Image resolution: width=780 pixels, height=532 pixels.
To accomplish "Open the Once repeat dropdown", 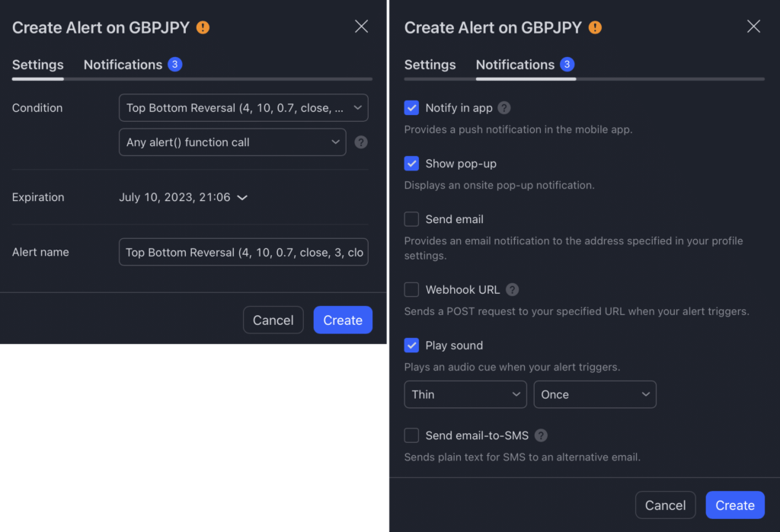I will tap(595, 394).
